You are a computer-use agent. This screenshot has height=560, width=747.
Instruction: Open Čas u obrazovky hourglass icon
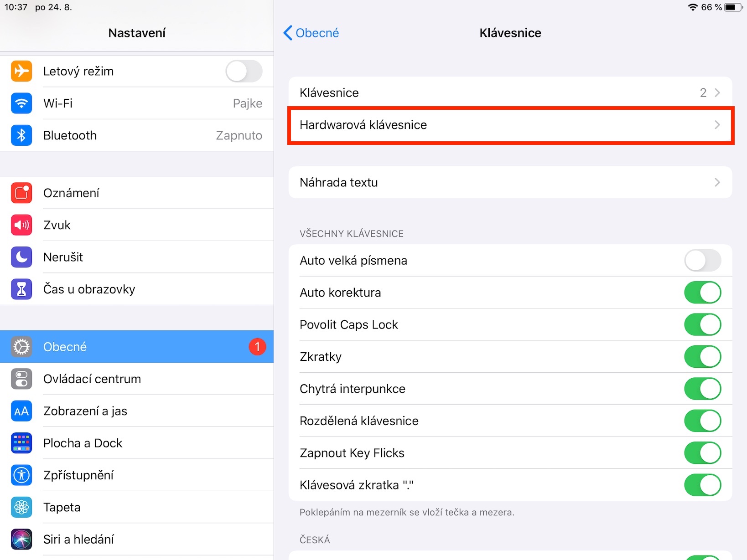click(21, 289)
